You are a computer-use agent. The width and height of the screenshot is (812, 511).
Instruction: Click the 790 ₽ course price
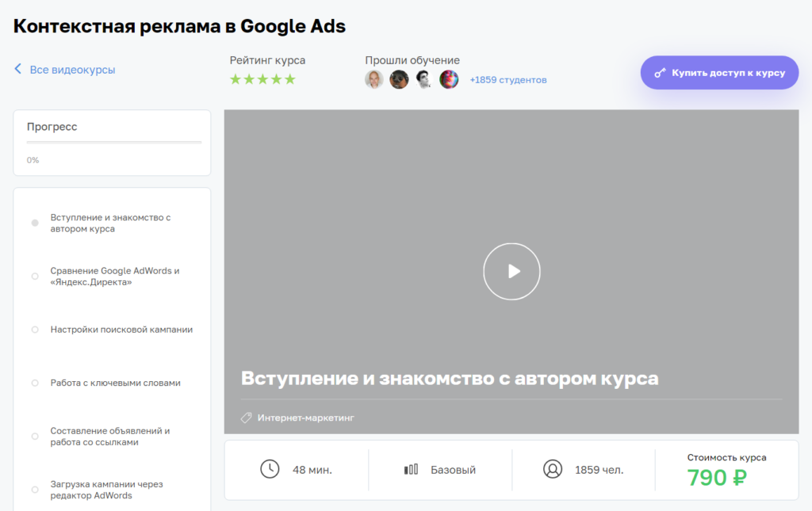[x=717, y=478]
